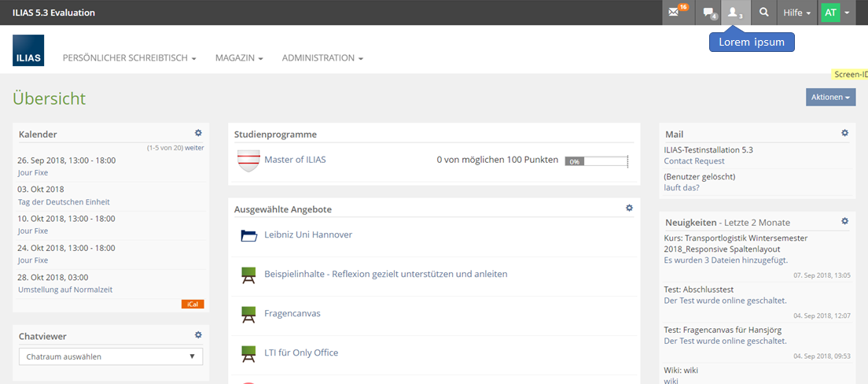Open the Aktionen dropdown button
868x384 pixels.
[x=830, y=97]
